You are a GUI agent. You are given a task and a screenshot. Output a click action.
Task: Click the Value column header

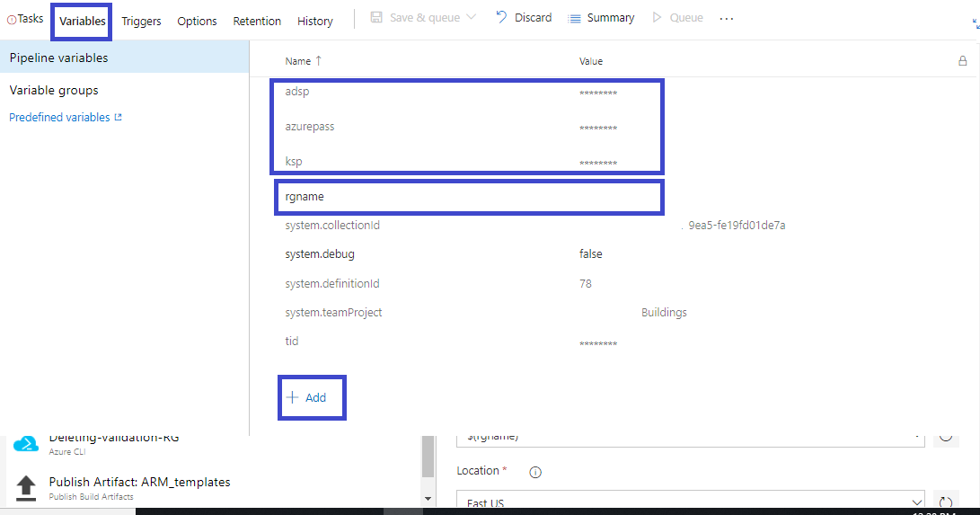click(x=591, y=61)
